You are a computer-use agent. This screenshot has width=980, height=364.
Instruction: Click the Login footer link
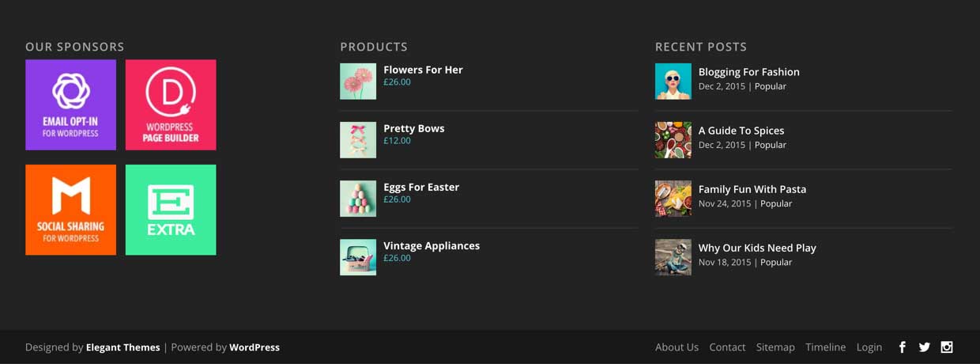coord(869,347)
